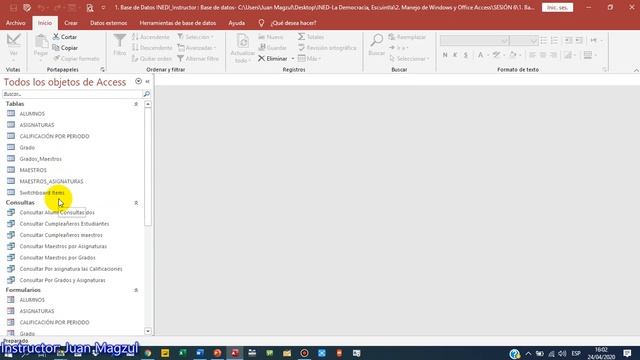Switch to the Datos externos tab
This screenshot has height=360, width=640.
[x=108, y=23]
